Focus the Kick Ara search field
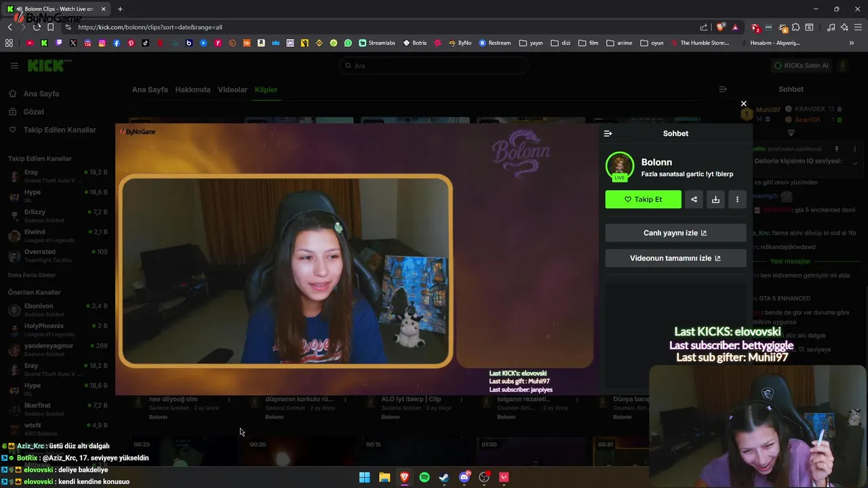 coord(434,66)
